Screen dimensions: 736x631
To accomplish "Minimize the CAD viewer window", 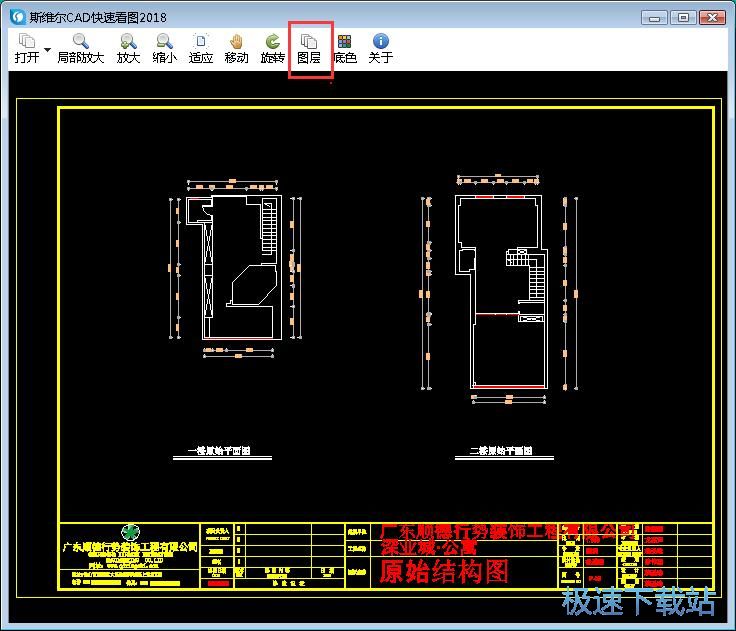I will pos(653,17).
